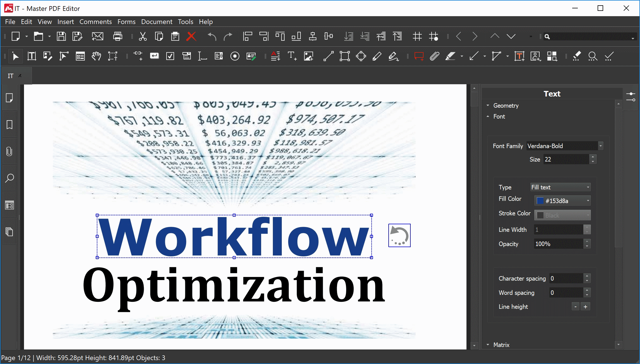Expand the Geometry section
This screenshot has width=640, height=364.
(x=506, y=105)
